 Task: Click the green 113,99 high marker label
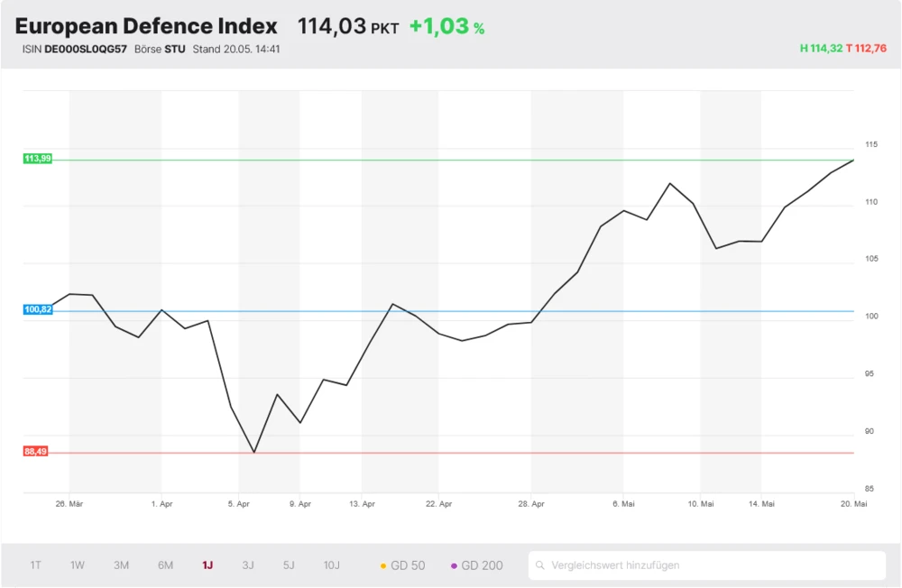(x=36, y=158)
